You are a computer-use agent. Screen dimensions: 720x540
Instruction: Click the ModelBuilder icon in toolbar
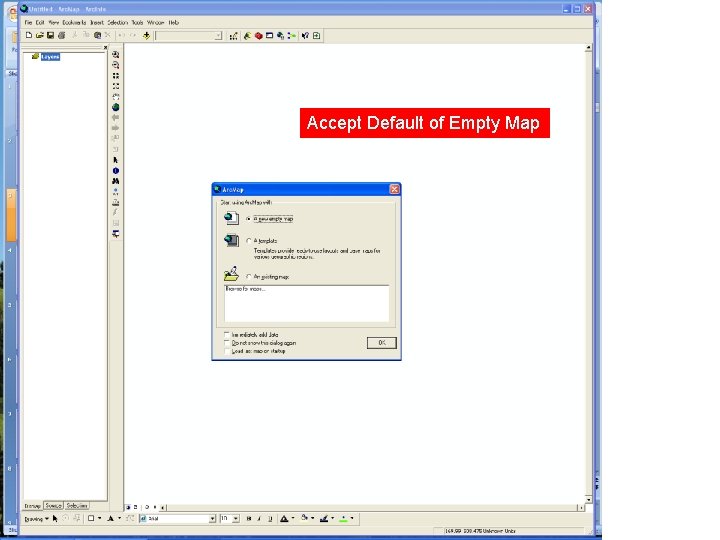pyautogui.click(x=292, y=35)
